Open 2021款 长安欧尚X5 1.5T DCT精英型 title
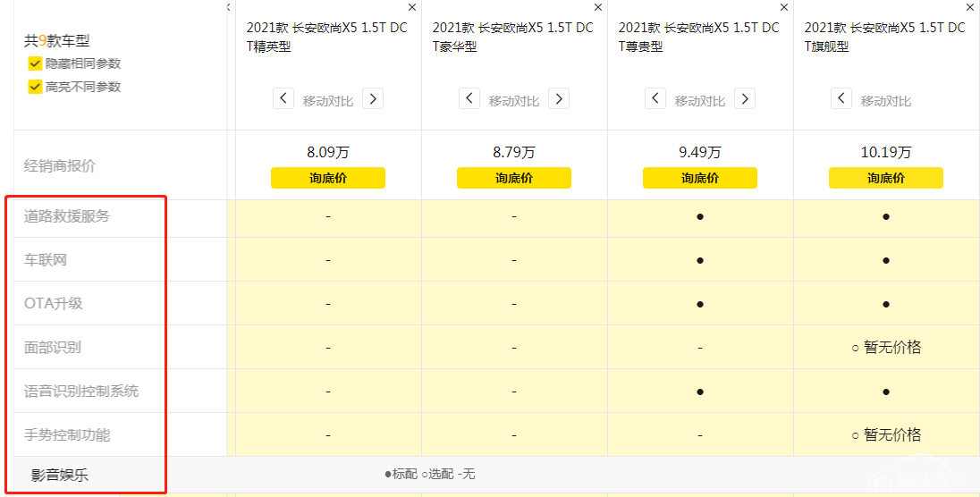The height and width of the screenshot is (497, 980). 327,37
